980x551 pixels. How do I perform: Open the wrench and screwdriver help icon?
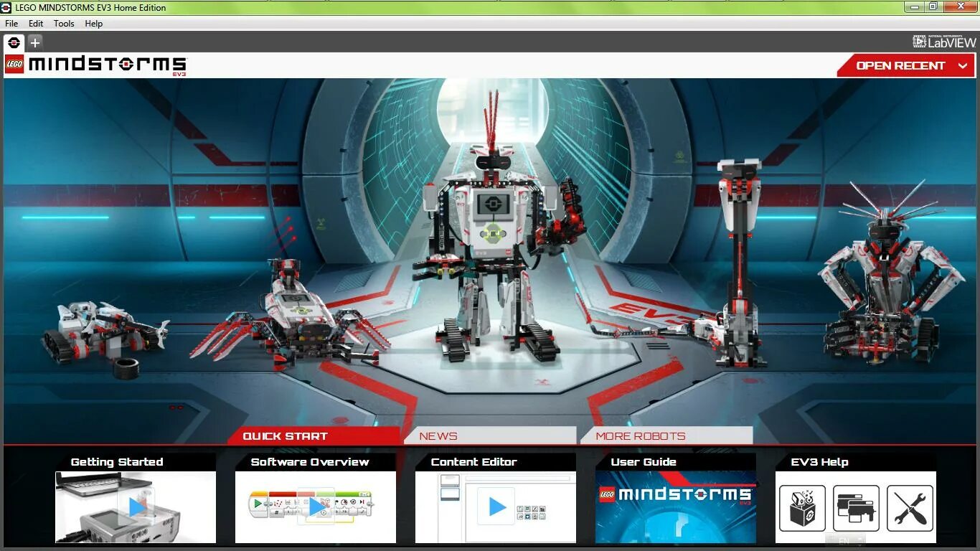(910, 508)
